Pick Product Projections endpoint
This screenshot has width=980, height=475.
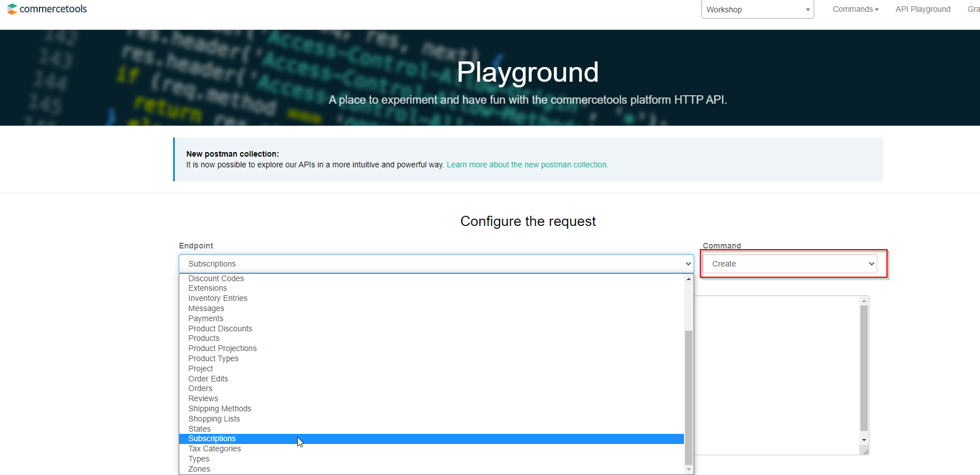pyautogui.click(x=222, y=348)
